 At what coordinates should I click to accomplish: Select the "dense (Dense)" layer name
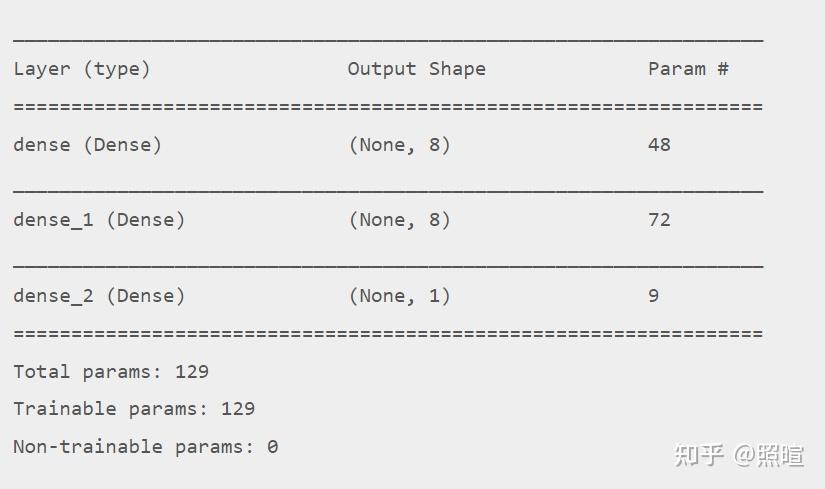coord(87,145)
